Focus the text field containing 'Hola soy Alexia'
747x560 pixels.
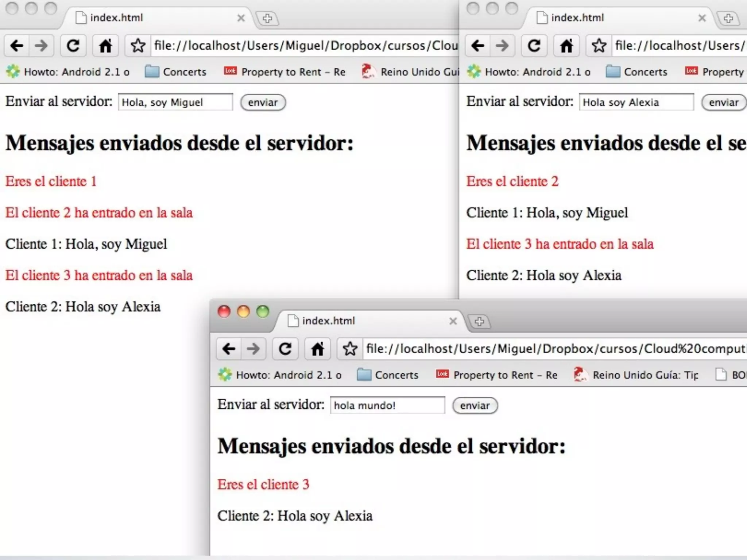[x=636, y=102]
